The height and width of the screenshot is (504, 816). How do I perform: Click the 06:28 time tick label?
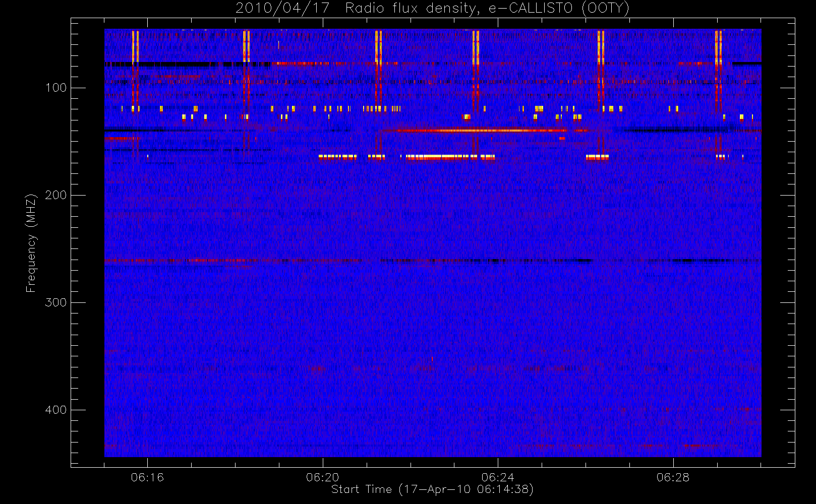pos(673,477)
